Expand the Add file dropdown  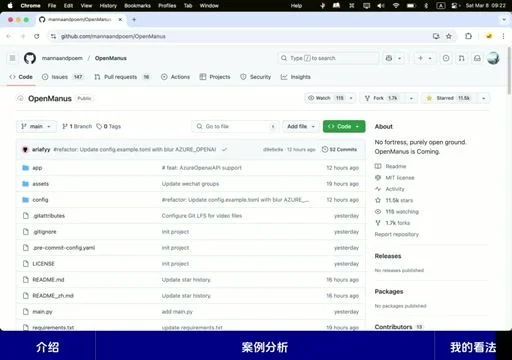(301, 126)
